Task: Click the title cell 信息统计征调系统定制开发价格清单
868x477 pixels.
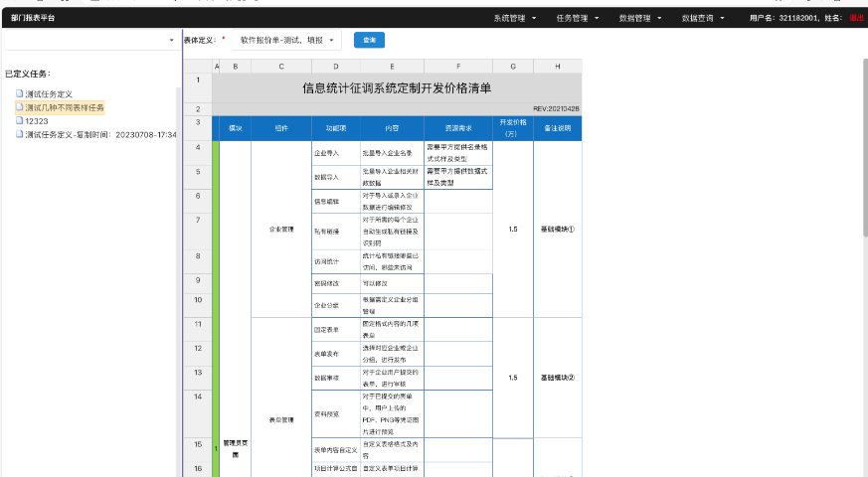Action: click(397, 88)
